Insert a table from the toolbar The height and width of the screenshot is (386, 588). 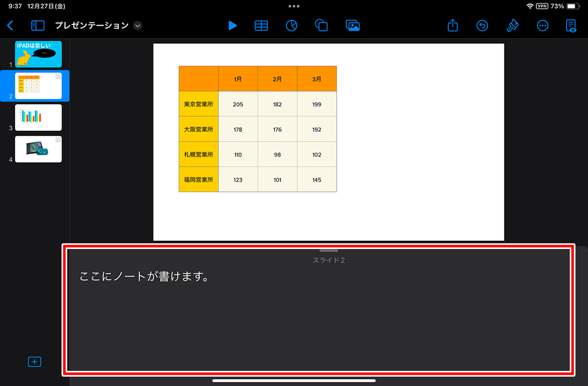coord(261,25)
